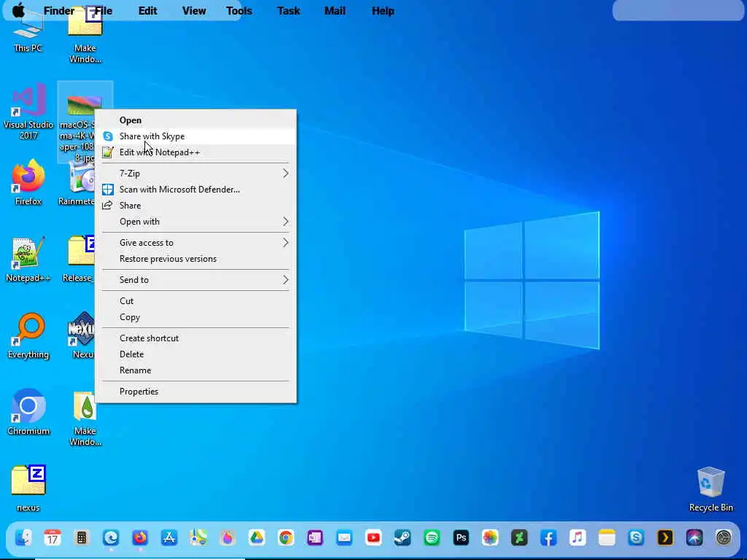Choose Share with Skype
This screenshot has height=560, width=747.
[196, 136]
